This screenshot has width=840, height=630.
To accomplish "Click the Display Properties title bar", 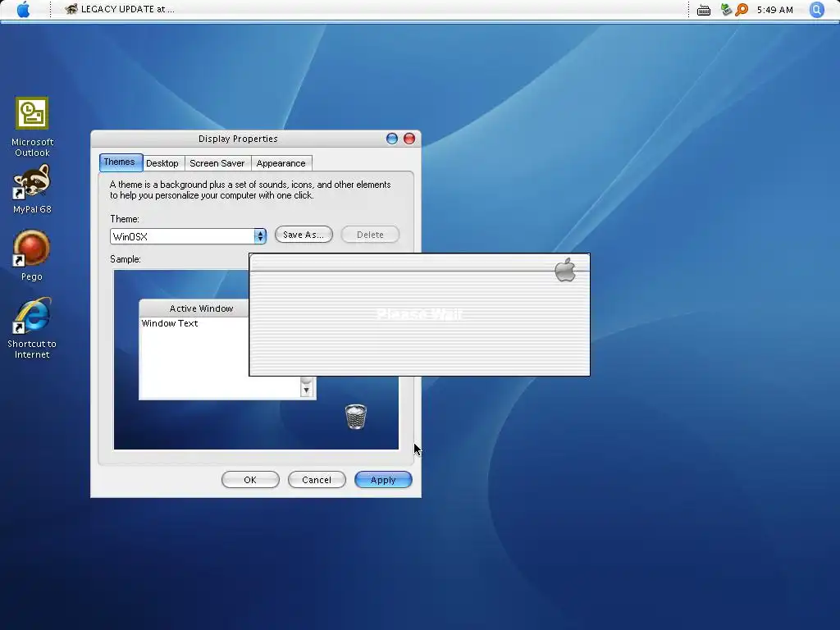I will (x=238, y=139).
